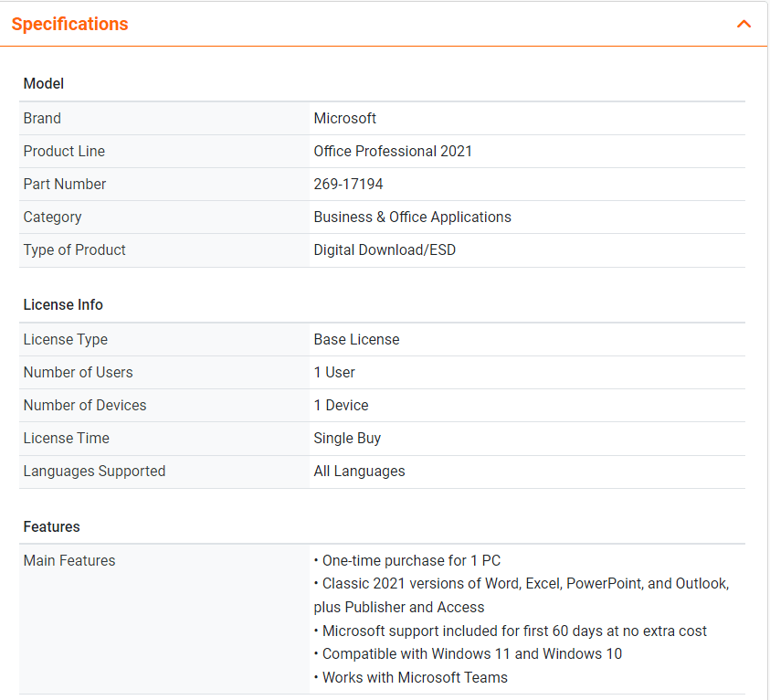Collapse the Specifications section chevron
Viewport: 770px width, 700px height.
[x=744, y=24]
